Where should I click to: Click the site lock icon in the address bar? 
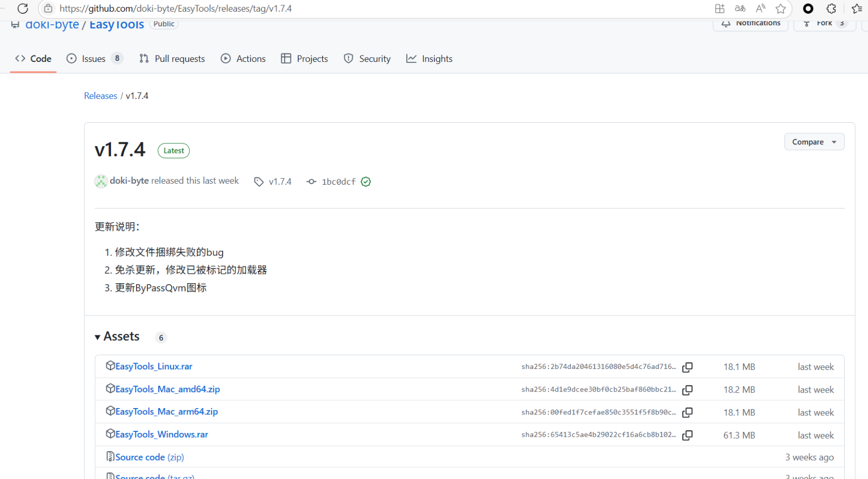tap(48, 8)
